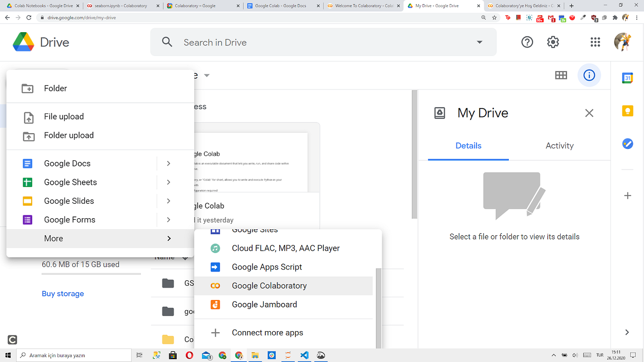Select Google Apps Script
The height and width of the screenshot is (362, 644).
pyautogui.click(x=283, y=267)
